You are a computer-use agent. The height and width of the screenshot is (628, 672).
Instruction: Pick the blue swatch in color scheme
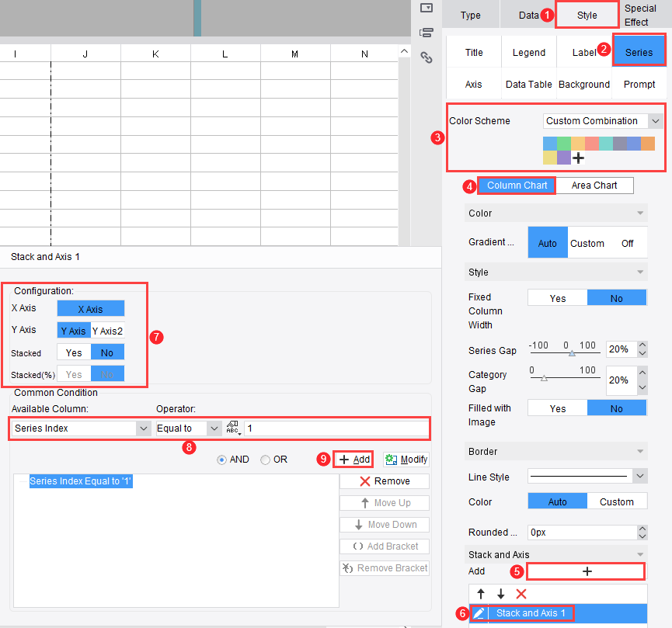[x=550, y=144]
